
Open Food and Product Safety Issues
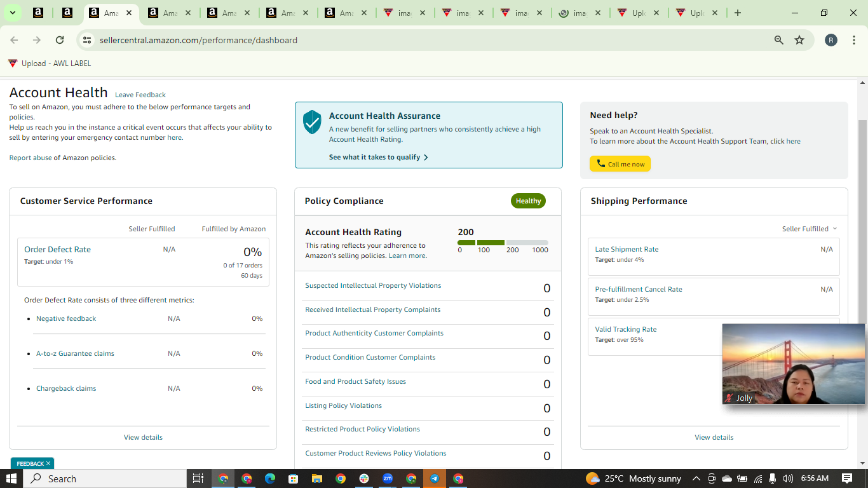(x=356, y=381)
